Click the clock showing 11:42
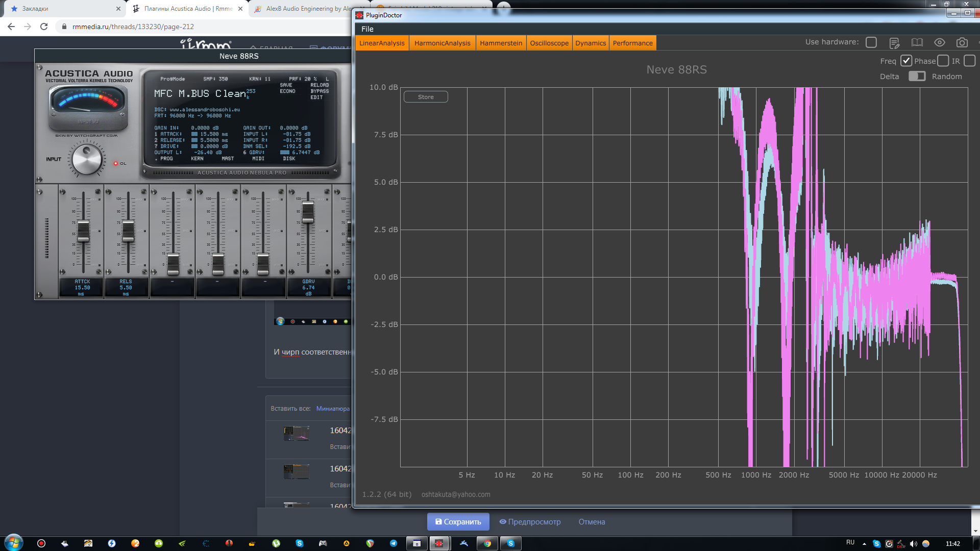Image resolution: width=980 pixels, height=551 pixels. (x=952, y=544)
